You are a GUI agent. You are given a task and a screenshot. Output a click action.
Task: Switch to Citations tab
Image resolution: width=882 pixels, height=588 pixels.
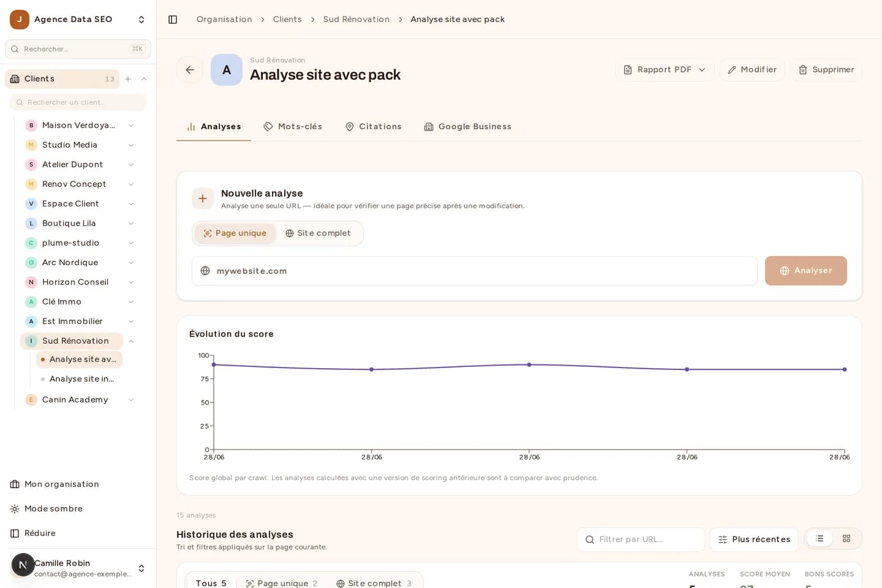coord(374,127)
